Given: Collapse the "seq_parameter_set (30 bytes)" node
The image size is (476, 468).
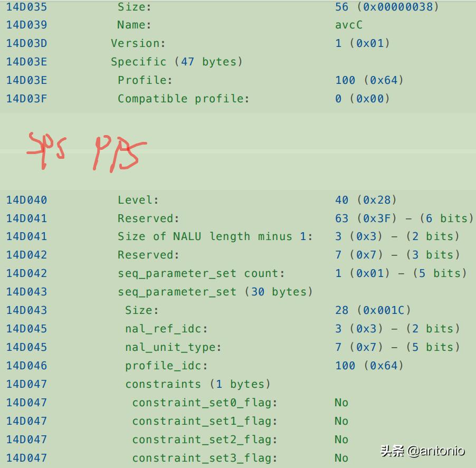Looking at the screenshot, I should (x=215, y=292).
